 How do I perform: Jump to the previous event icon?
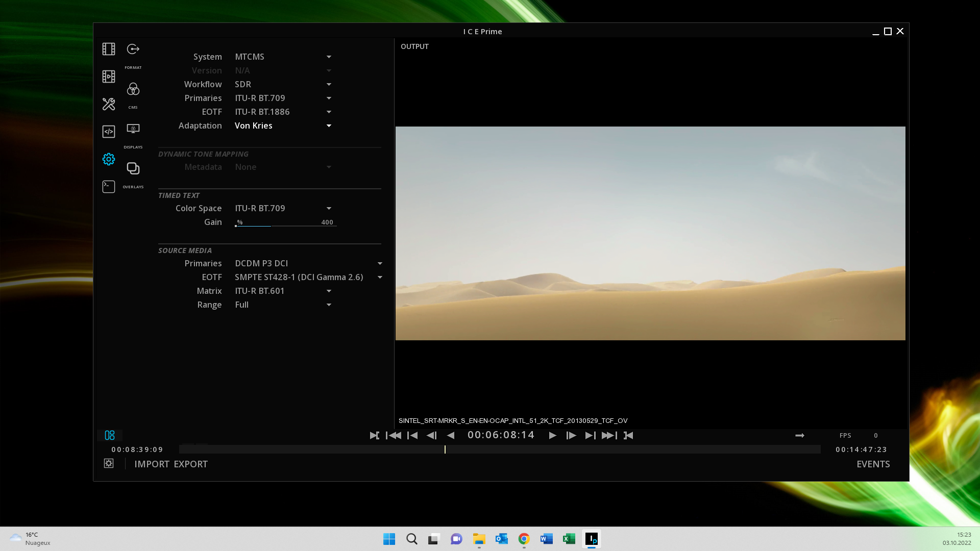pyautogui.click(x=412, y=435)
